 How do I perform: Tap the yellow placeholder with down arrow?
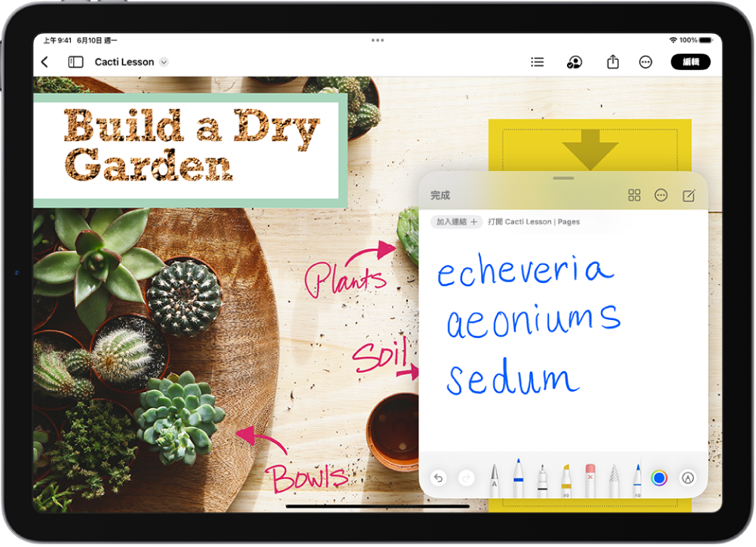(590, 145)
